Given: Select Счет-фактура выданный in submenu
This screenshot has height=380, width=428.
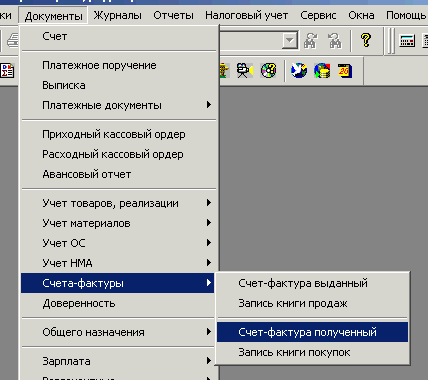Looking at the screenshot, I should click(312, 283).
